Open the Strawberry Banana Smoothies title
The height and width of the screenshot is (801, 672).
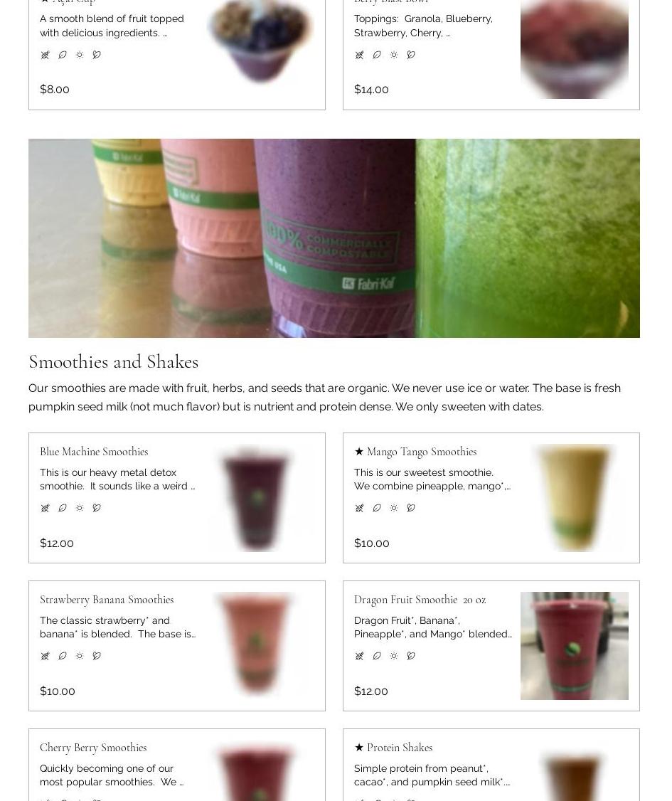107,600
